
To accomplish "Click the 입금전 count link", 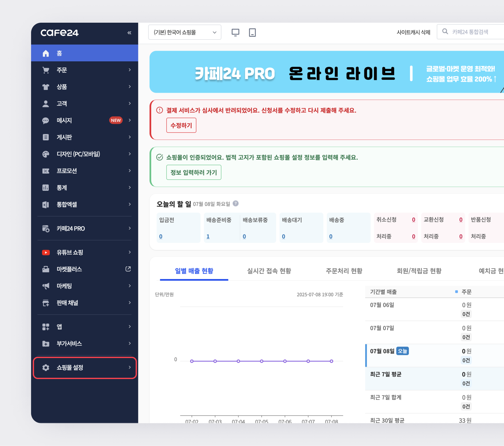I will 161,236.
